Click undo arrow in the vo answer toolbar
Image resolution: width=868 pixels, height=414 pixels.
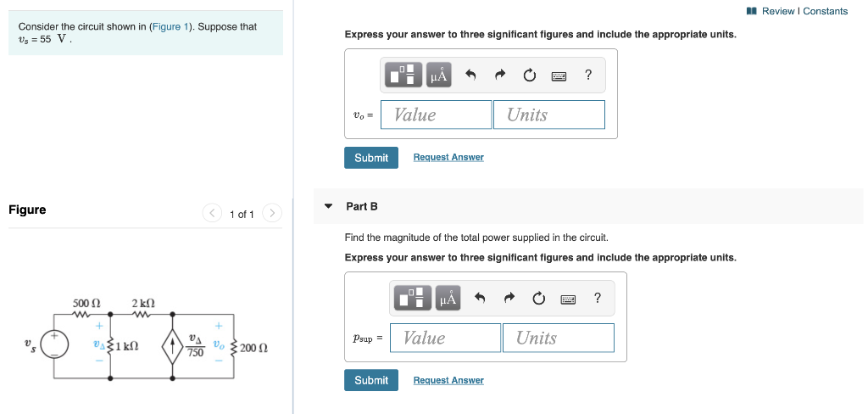(x=470, y=75)
